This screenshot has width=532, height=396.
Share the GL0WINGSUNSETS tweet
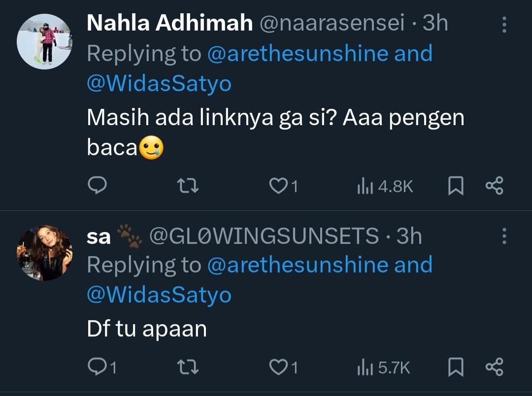494,367
